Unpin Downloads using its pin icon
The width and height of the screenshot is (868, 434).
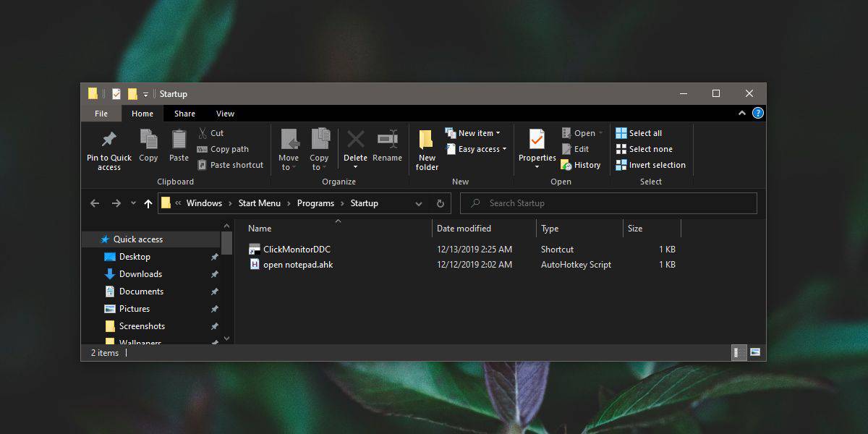214,274
